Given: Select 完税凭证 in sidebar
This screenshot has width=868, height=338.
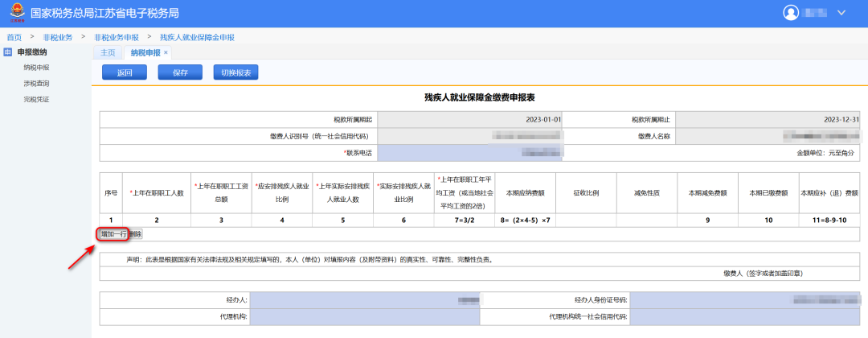Looking at the screenshot, I should pyautogui.click(x=36, y=100).
